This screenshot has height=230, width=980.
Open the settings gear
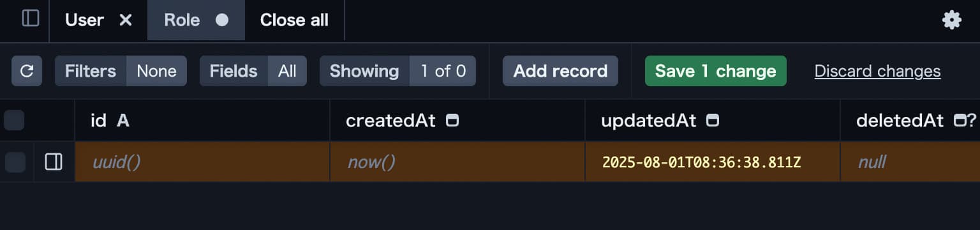(951, 20)
